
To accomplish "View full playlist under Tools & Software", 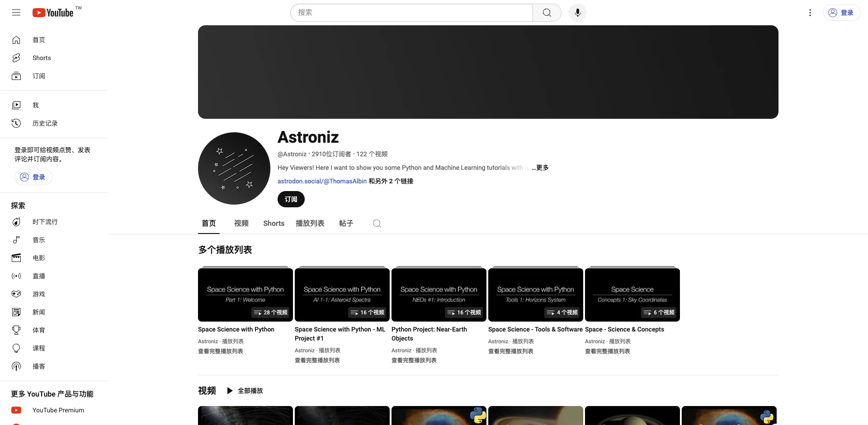I will 511,351.
